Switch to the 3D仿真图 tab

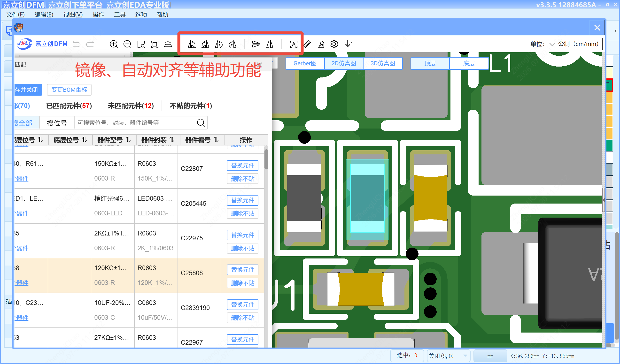pos(383,63)
